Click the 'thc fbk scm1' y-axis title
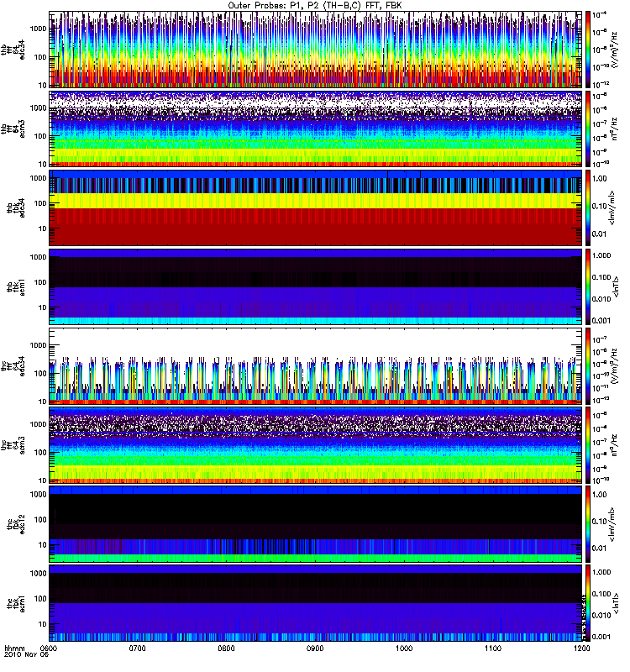The image size is (630, 672). [x=16, y=603]
